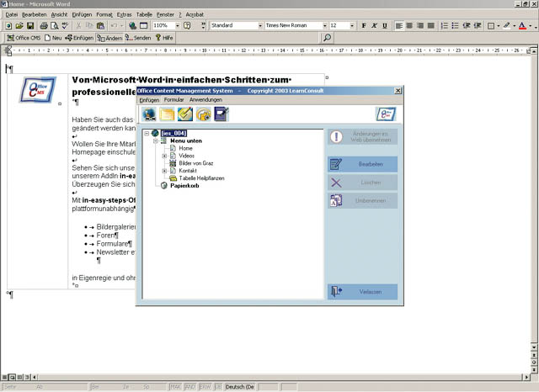This screenshot has width=539, height=392.
Task: Click the Office CMS logo in the dialog
Action: [386, 114]
